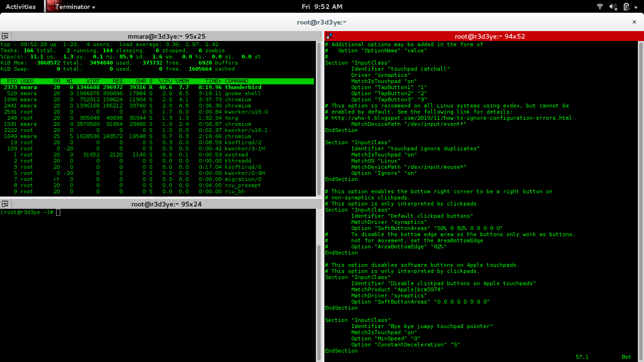
Task: Click the Option "TapButton1" "1" line
Action: point(389,87)
